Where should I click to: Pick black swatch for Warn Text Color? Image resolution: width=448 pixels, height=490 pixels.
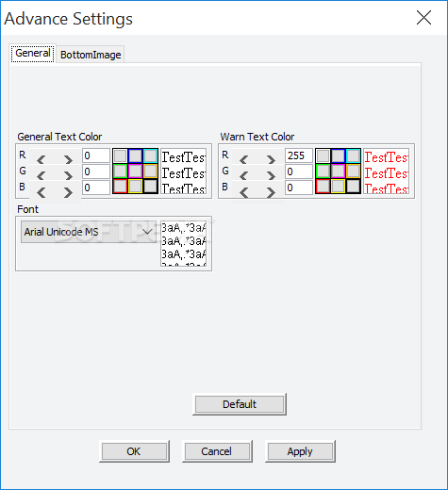point(353,187)
